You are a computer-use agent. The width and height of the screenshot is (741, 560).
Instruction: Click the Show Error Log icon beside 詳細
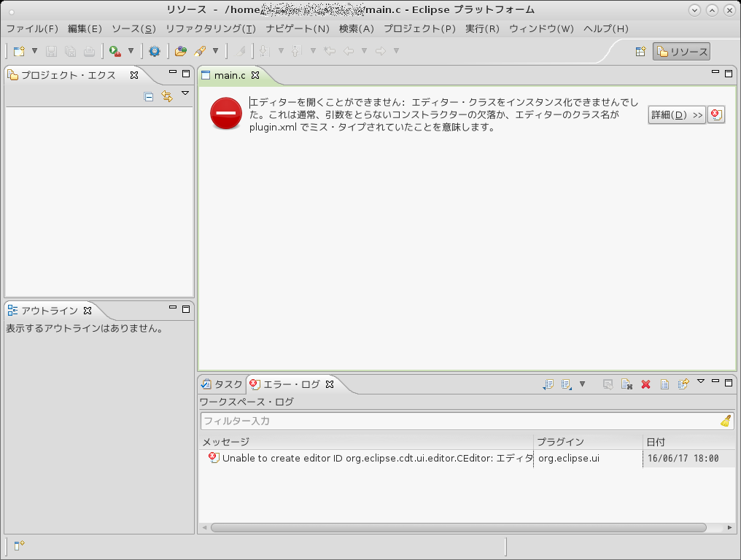point(716,114)
